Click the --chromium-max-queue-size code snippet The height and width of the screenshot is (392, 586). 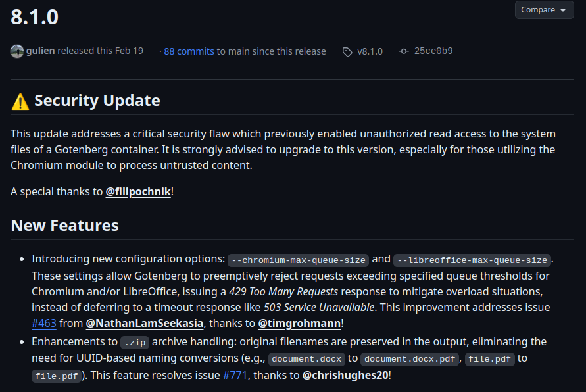pos(298,260)
